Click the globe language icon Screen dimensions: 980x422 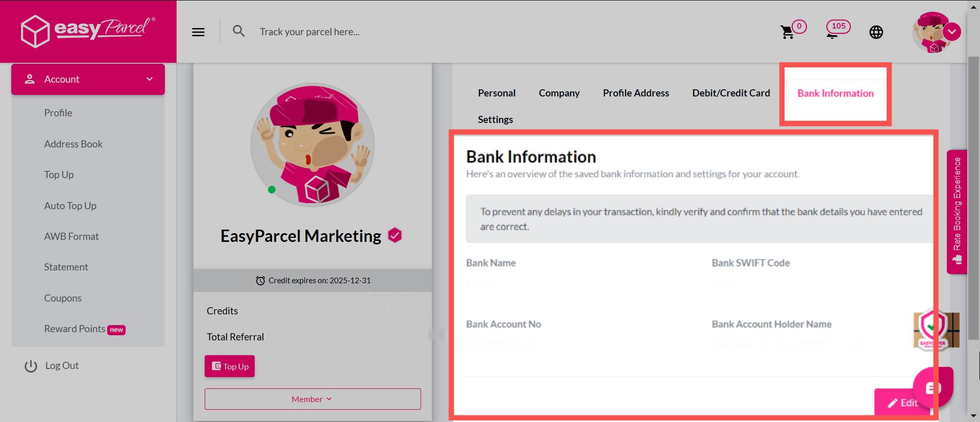[876, 32]
